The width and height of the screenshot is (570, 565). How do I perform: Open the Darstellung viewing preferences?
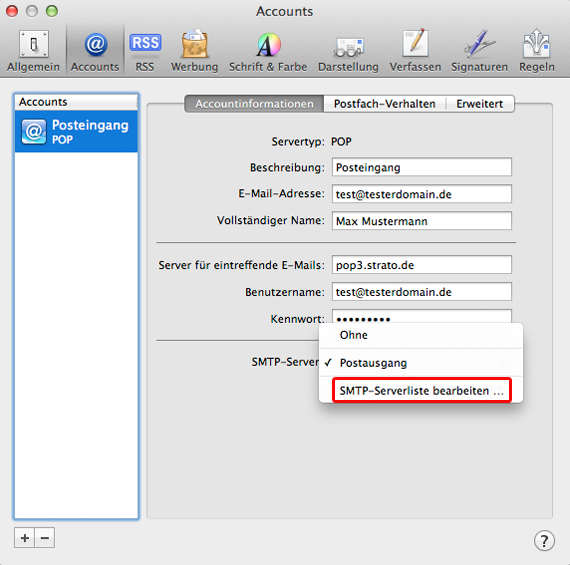click(348, 51)
